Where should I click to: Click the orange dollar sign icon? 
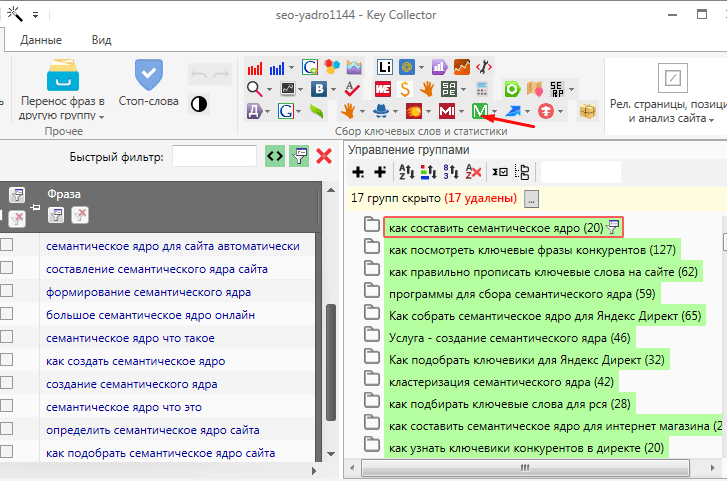click(x=405, y=89)
